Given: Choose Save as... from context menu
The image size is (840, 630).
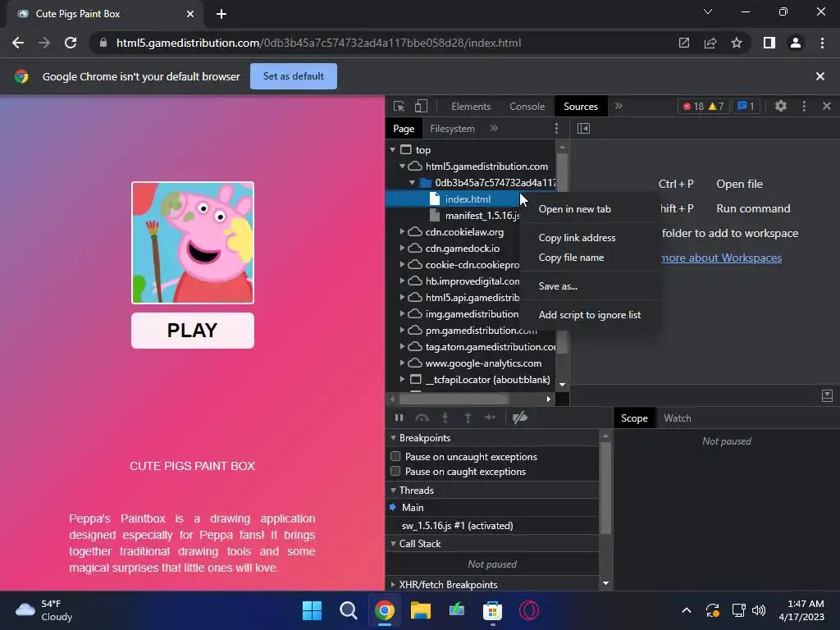Looking at the screenshot, I should point(589,286).
